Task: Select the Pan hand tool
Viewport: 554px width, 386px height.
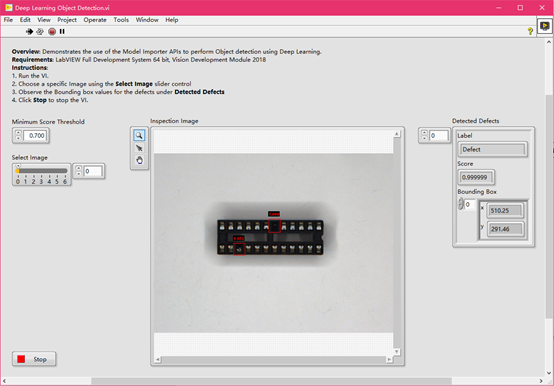Action: click(x=139, y=160)
